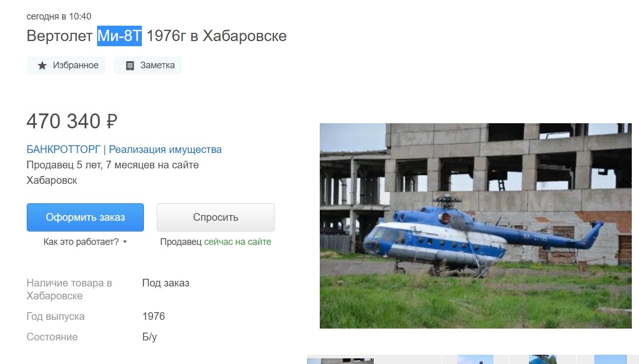Click the small arrow after Как это работает?
639x364 pixels.
(x=125, y=242)
